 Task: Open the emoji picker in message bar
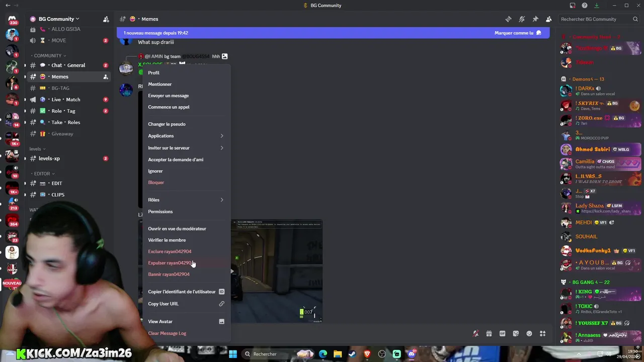coord(529,333)
